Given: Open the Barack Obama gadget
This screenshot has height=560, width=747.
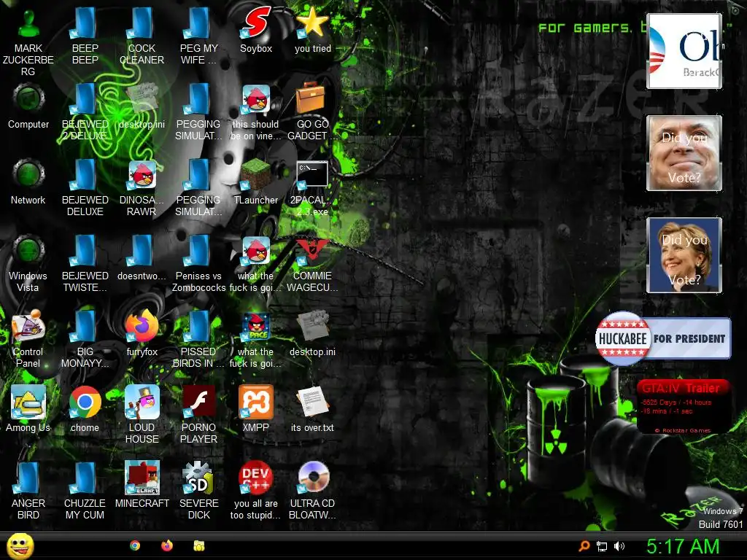Looking at the screenshot, I should 684,51.
